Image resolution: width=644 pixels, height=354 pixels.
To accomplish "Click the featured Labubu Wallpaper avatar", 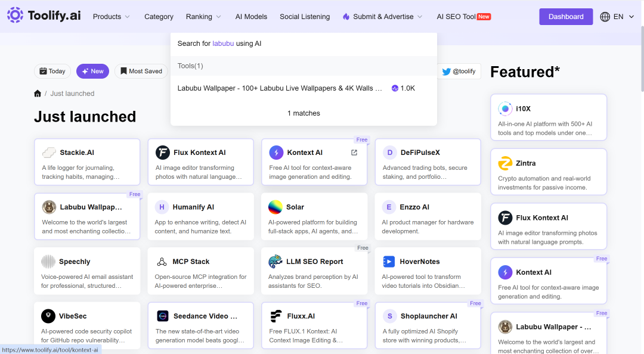I will pyautogui.click(x=505, y=327).
